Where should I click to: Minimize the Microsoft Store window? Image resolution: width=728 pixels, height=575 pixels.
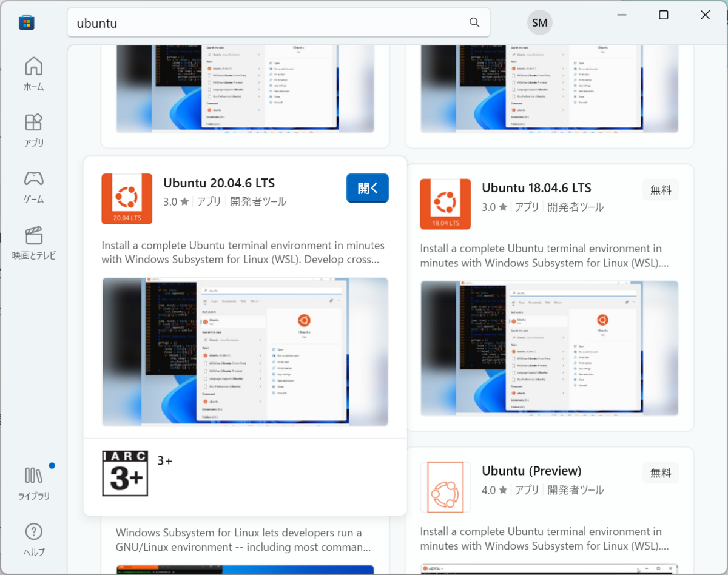[622, 15]
